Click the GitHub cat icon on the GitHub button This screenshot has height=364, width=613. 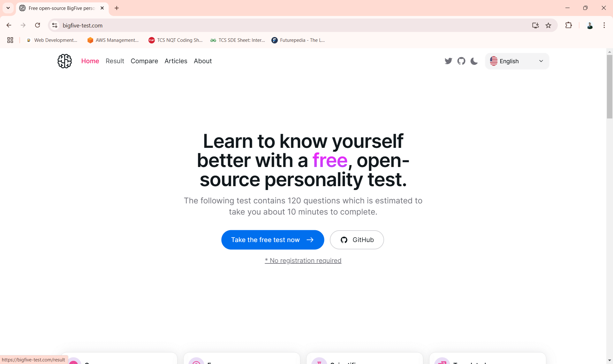(344, 240)
